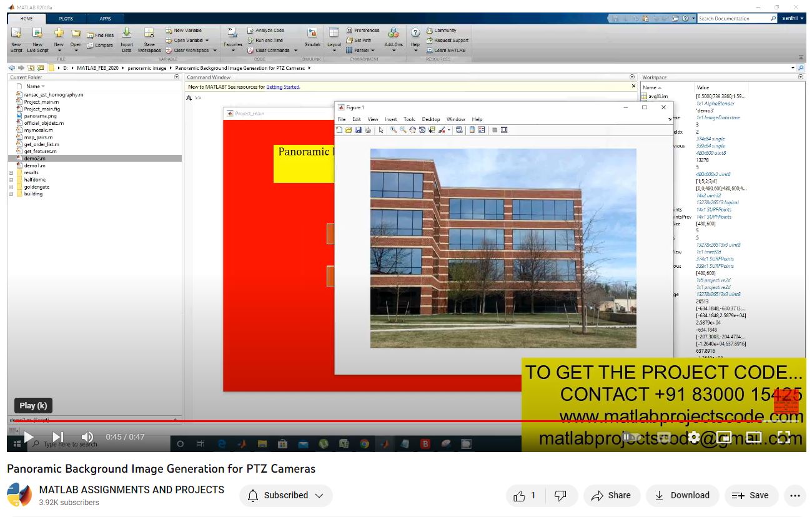Insert a colorbar in Figure 1
The width and height of the screenshot is (812, 517).
[472, 130]
